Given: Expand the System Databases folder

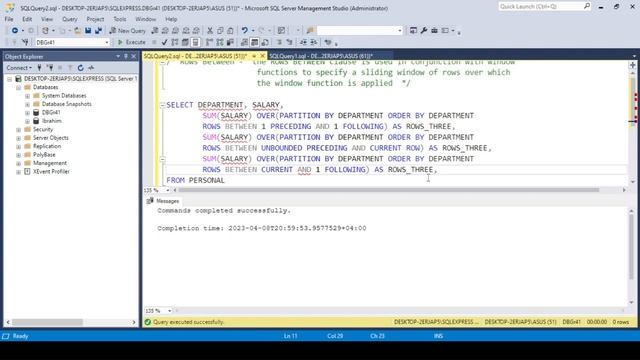Looking at the screenshot, I should pos(27,96).
